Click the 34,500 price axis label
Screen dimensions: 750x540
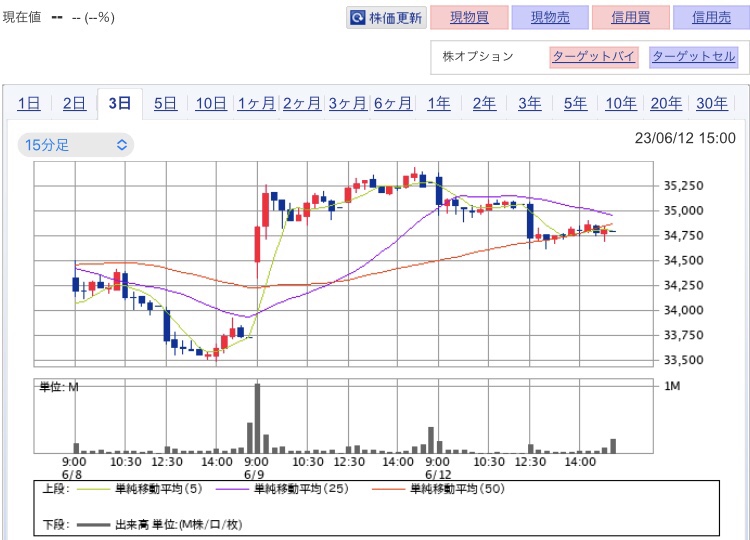(683, 261)
